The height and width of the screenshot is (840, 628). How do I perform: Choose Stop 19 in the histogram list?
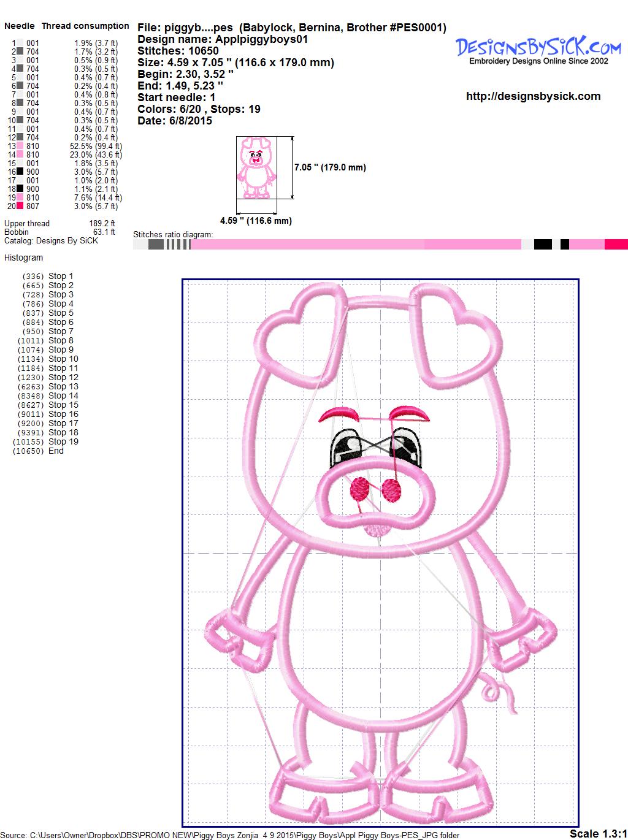63,441
